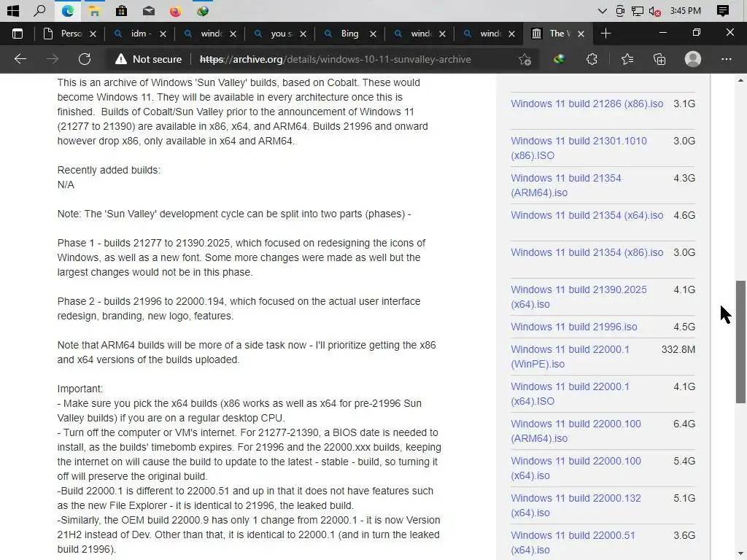The image size is (747, 560).
Task: Close the active archive.org tab
Action: [x=581, y=34]
